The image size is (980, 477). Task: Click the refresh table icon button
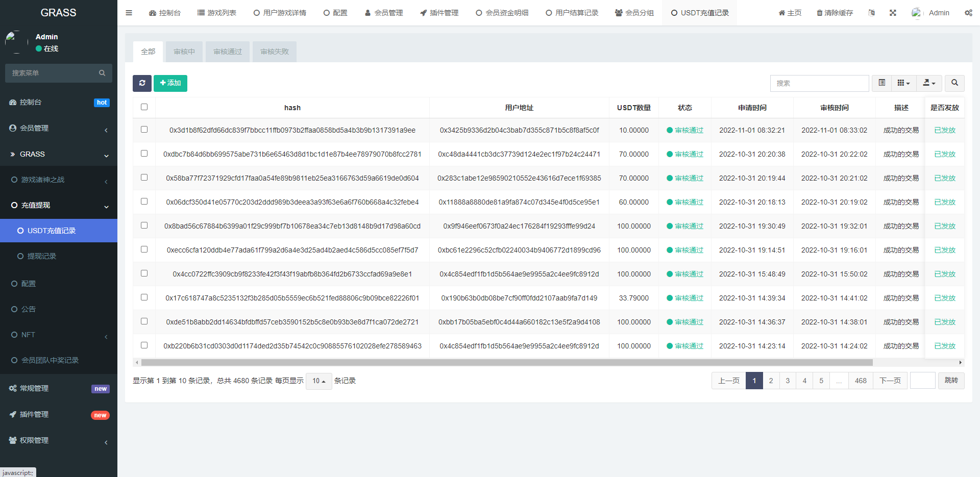click(142, 83)
